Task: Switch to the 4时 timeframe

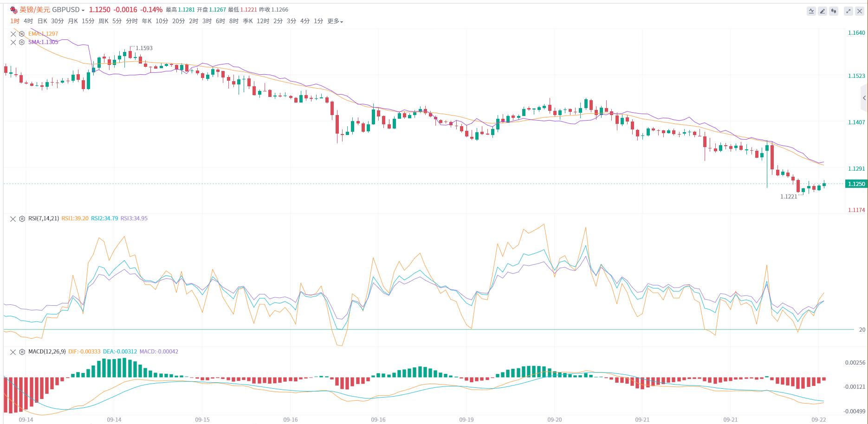Action: tap(28, 21)
